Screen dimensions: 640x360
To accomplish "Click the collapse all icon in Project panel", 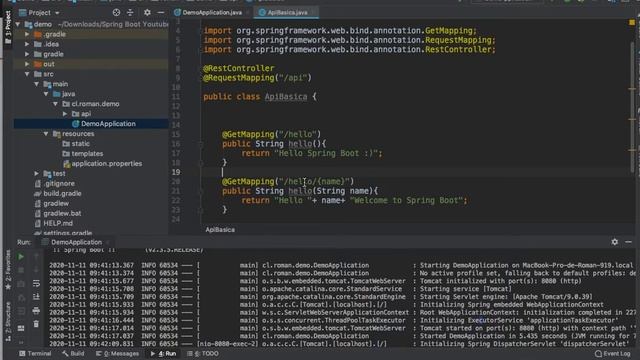I will [130, 13].
